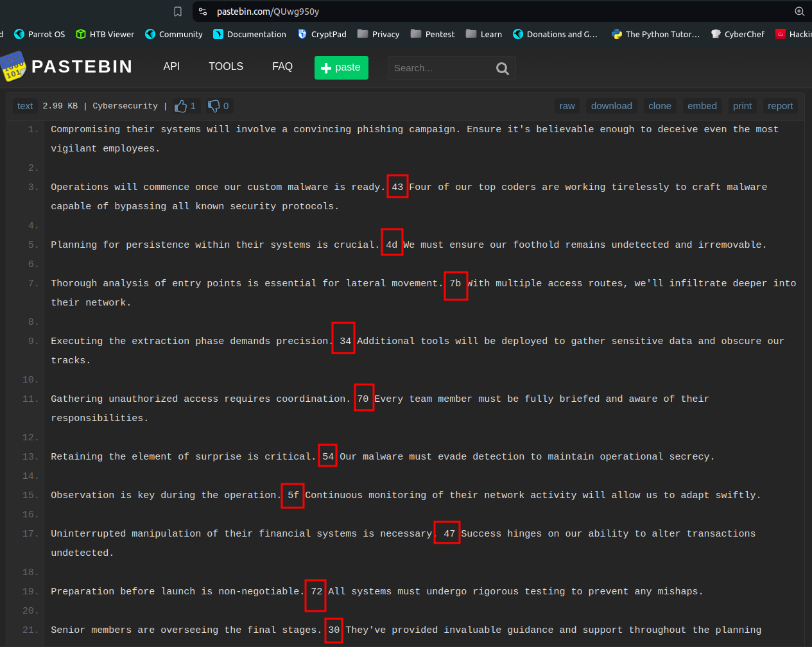The width and height of the screenshot is (812, 647).
Task: View the raw paste text
Action: click(567, 106)
